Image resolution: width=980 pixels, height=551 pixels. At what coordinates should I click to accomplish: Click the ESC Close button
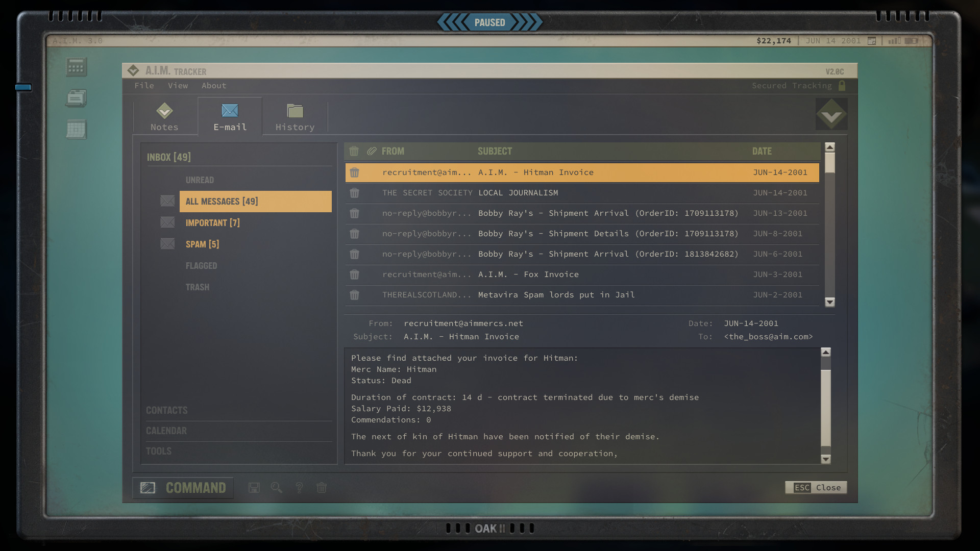click(816, 488)
